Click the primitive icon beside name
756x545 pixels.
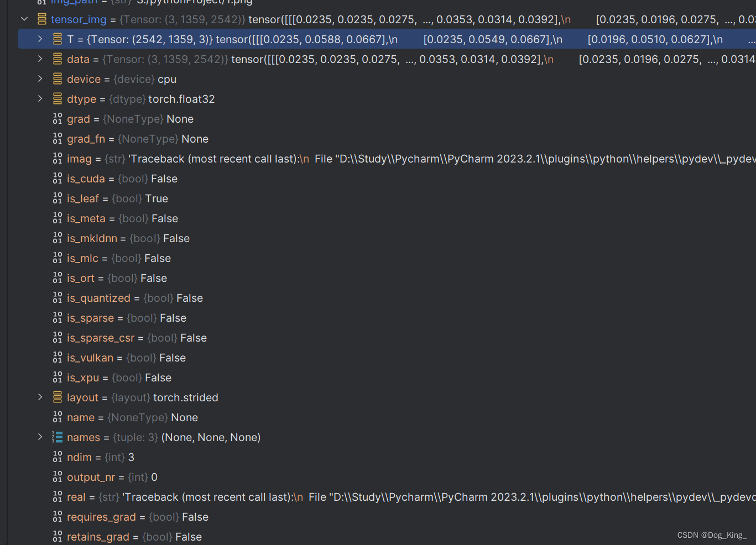pyautogui.click(x=58, y=417)
